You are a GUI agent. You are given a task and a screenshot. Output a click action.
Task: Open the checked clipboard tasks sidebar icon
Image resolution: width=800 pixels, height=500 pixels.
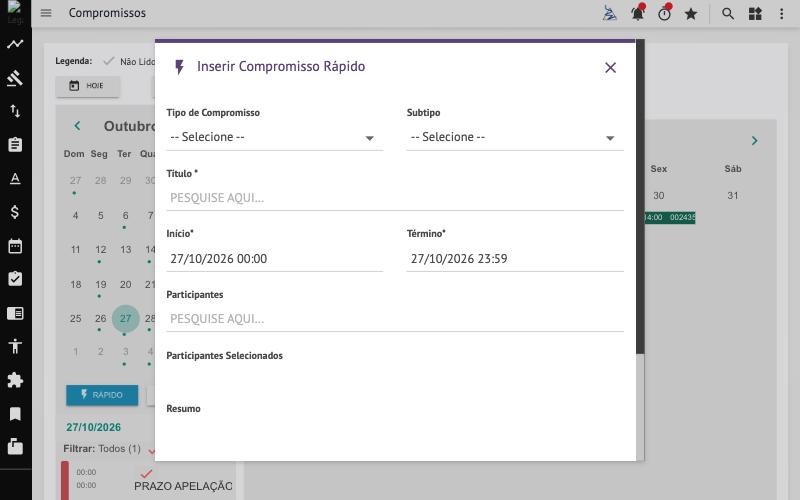[x=15, y=279]
